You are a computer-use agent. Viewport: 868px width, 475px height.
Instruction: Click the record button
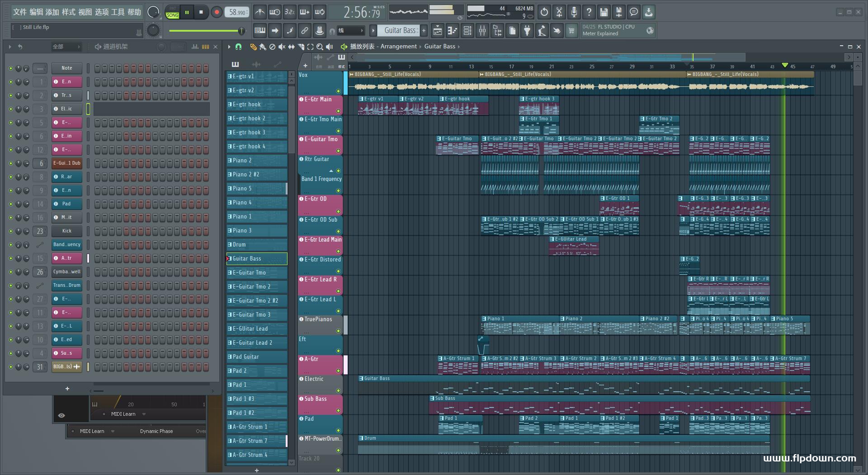pyautogui.click(x=217, y=12)
